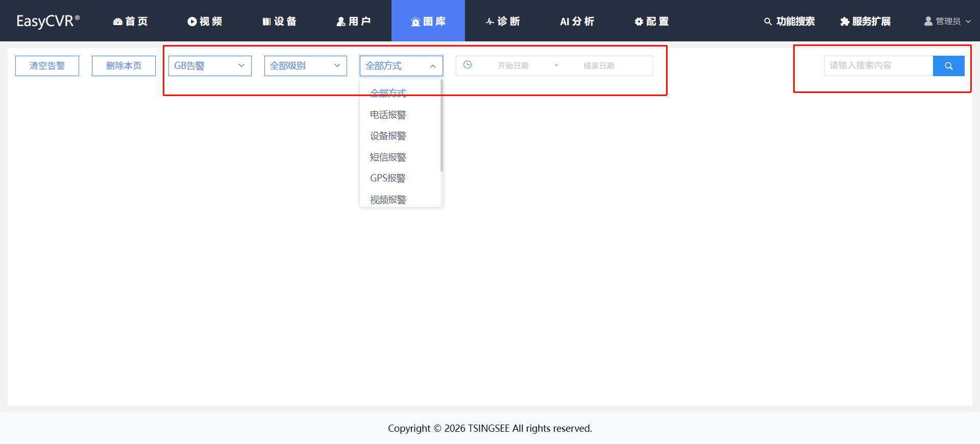The width and height of the screenshot is (980, 444).
Task: Select 全部方式 from the list
Action: pos(400,93)
